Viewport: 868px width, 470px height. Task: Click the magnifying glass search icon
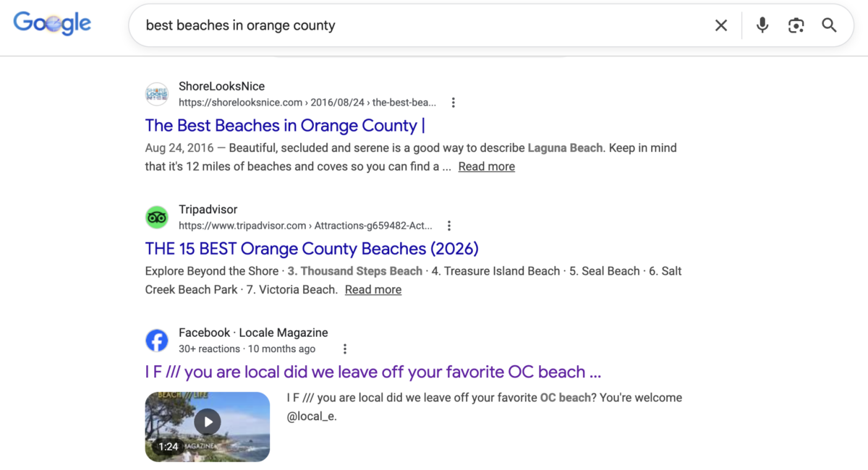click(829, 25)
